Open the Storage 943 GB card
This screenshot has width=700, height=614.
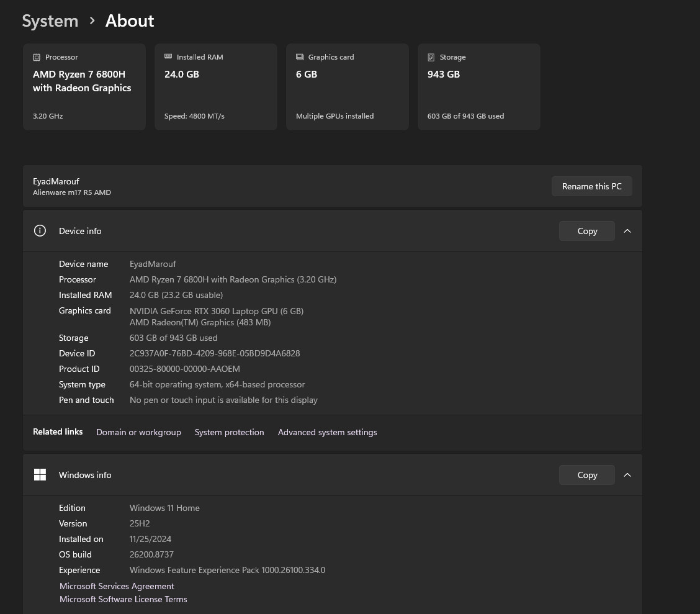pyautogui.click(x=479, y=87)
